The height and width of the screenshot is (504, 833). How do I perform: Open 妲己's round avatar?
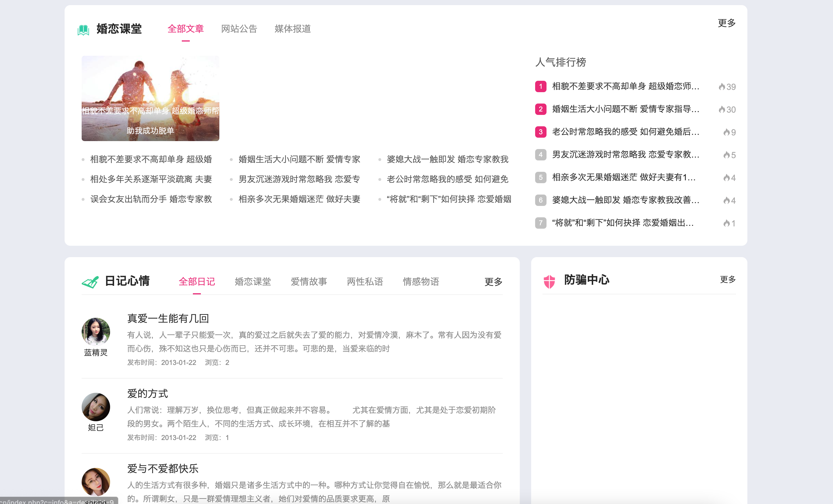[96, 407]
